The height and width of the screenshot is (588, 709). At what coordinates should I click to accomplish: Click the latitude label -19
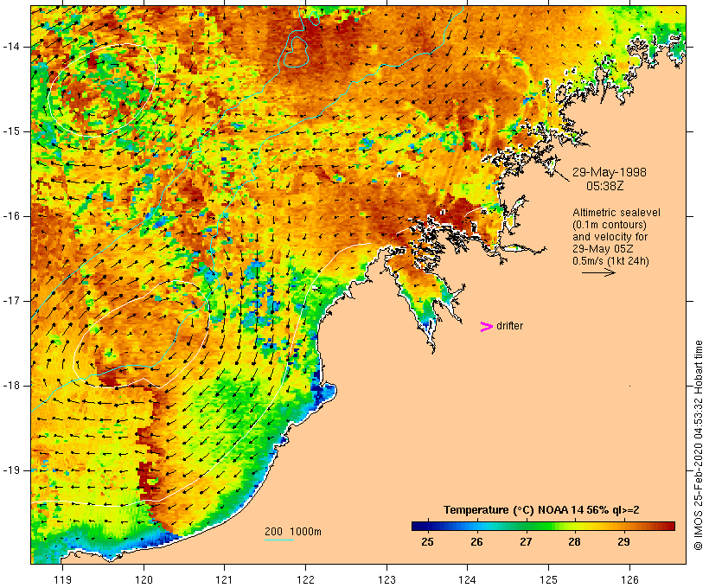(x=11, y=470)
